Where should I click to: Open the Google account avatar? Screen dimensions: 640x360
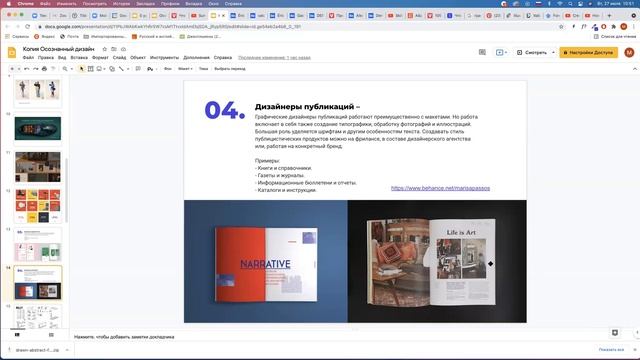629,52
